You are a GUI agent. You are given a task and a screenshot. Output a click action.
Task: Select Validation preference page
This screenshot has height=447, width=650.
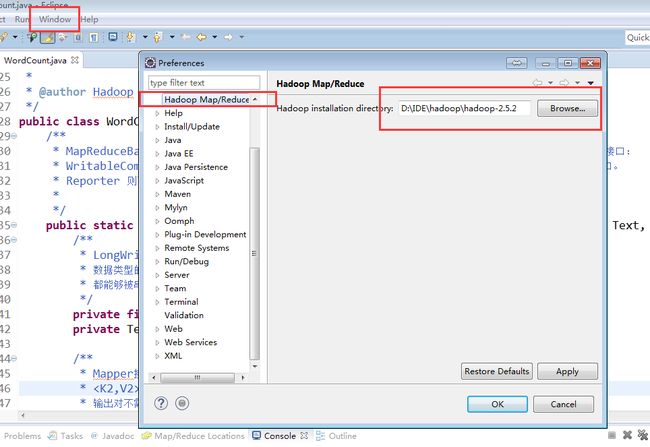coord(184,315)
